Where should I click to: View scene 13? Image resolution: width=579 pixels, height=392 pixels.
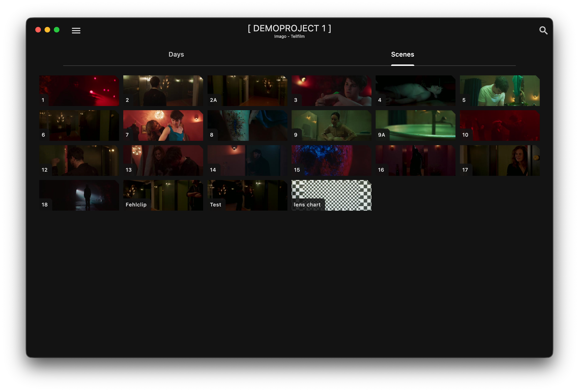click(163, 160)
